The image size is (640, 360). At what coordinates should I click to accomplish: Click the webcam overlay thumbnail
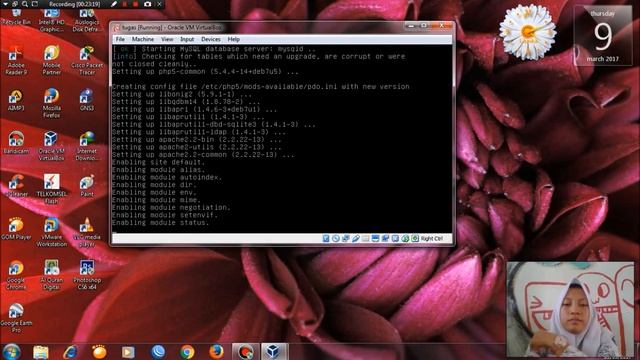pyautogui.click(x=570, y=309)
